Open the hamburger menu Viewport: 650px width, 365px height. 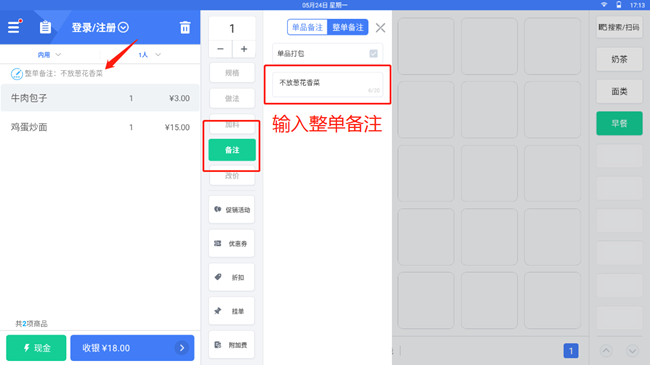(14, 27)
